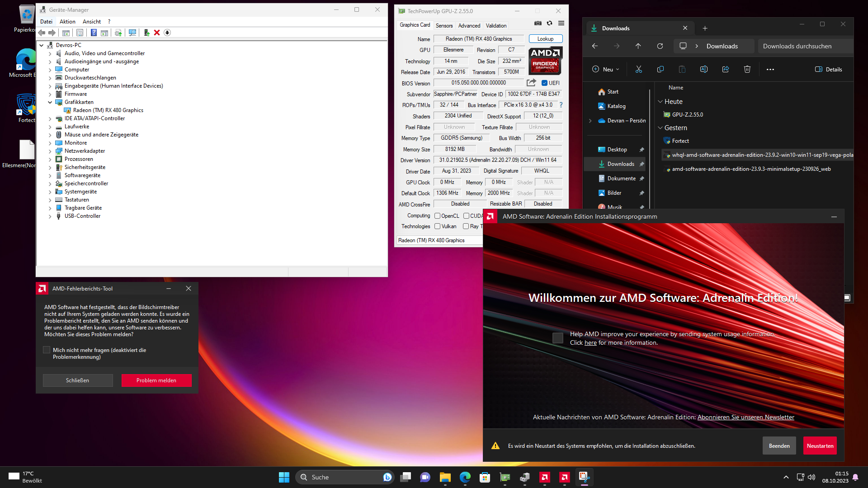Click scan for hardware changes icon
868x488 pixels.
click(x=132, y=33)
